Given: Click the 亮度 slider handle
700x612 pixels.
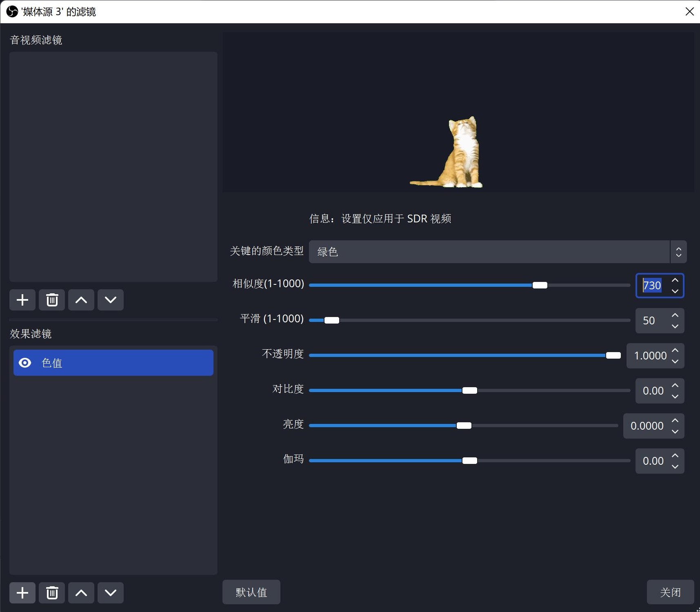Looking at the screenshot, I should [464, 426].
